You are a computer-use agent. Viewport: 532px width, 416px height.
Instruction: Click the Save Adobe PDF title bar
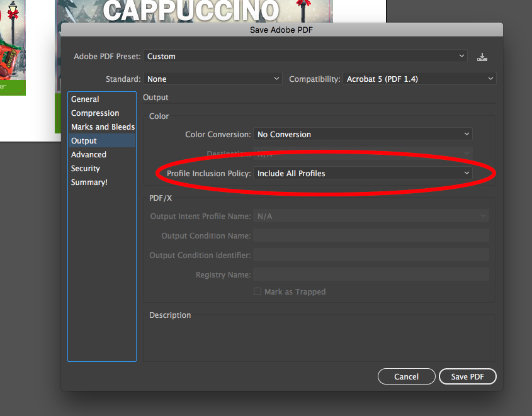pos(281,30)
